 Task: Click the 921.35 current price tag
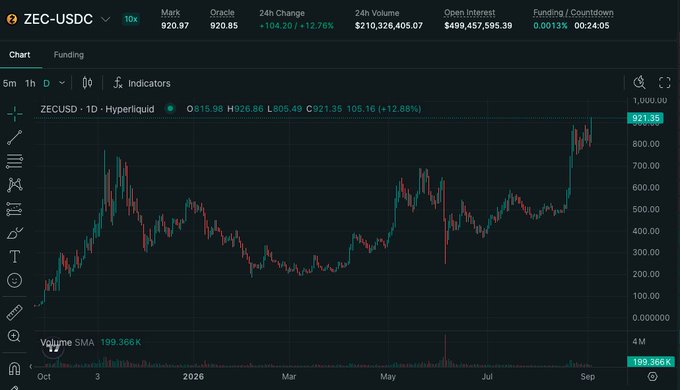tap(645, 118)
